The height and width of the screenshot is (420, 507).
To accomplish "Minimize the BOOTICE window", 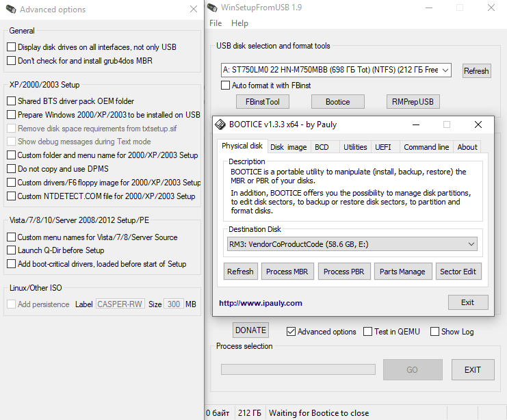I will [x=416, y=124].
